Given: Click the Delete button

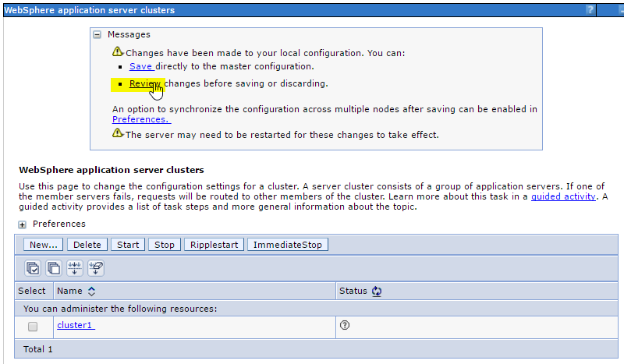Looking at the screenshot, I should pos(87,245).
